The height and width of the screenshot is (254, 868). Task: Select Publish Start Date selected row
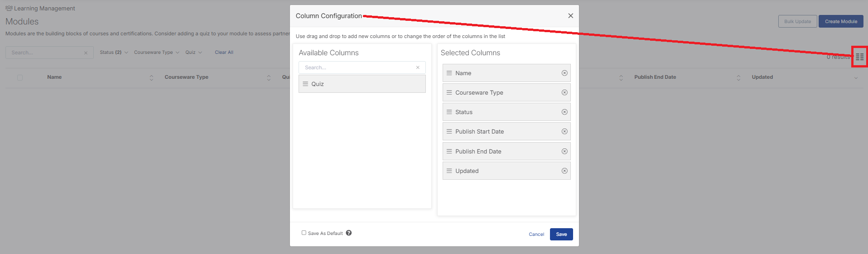click(x=506, y=131)
